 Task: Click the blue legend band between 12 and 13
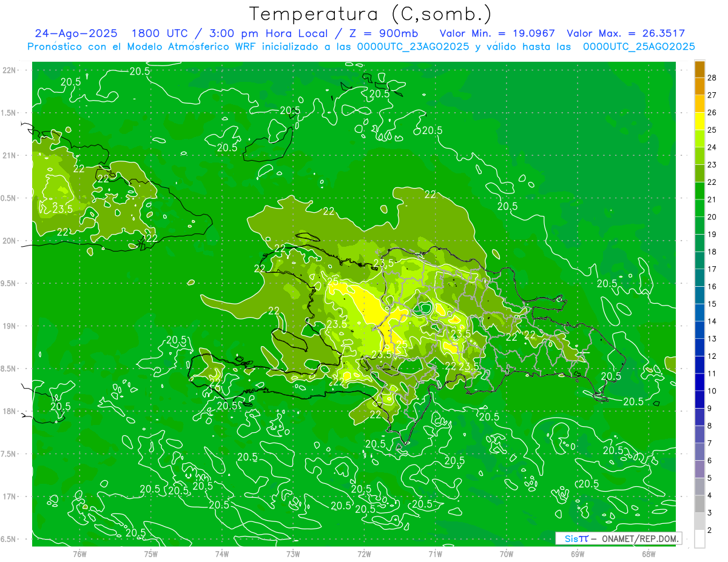point(699,347)
